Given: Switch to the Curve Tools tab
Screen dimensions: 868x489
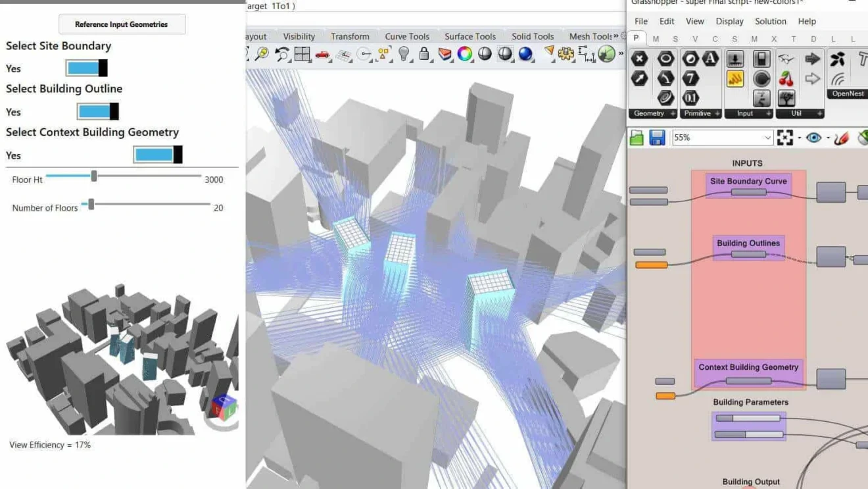Looking at the screenshot, I should point(406,36).
